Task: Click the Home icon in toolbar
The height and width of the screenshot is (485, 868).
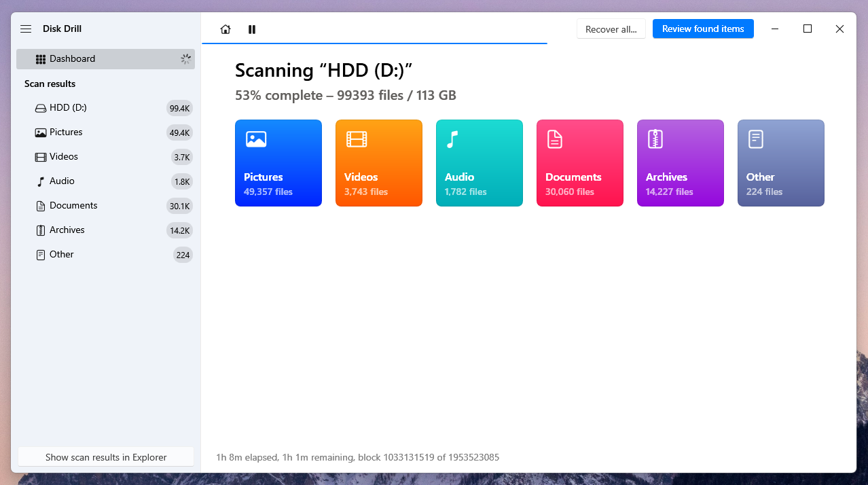Action: pos(225,29)
